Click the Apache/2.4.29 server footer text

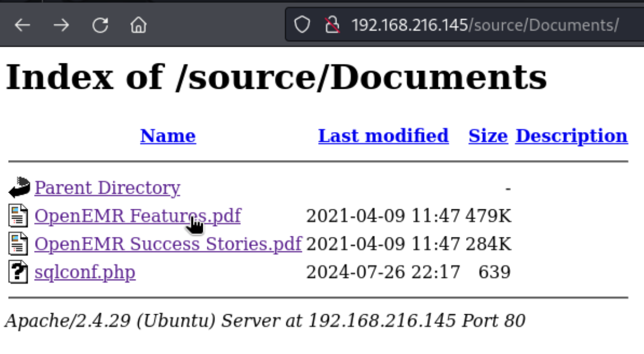(x=266, y=321)
